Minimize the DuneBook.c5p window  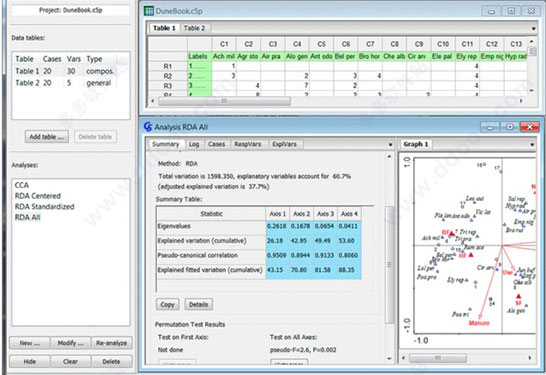[491, 11]
